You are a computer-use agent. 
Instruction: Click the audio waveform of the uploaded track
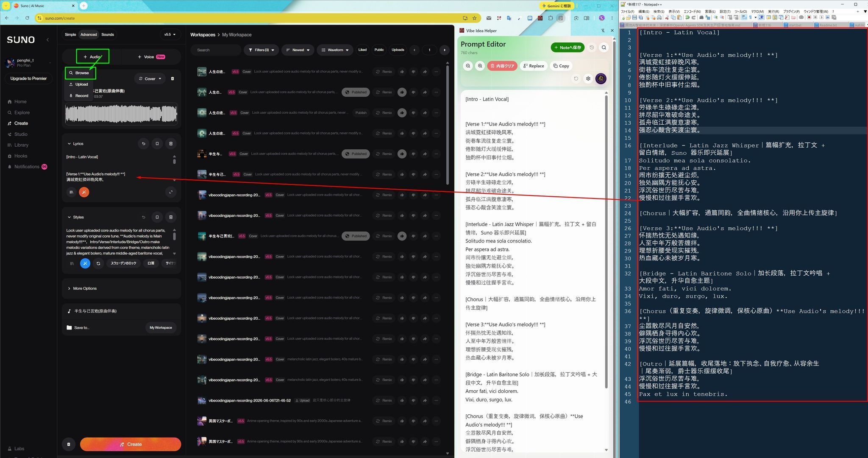tap(121, 114)
